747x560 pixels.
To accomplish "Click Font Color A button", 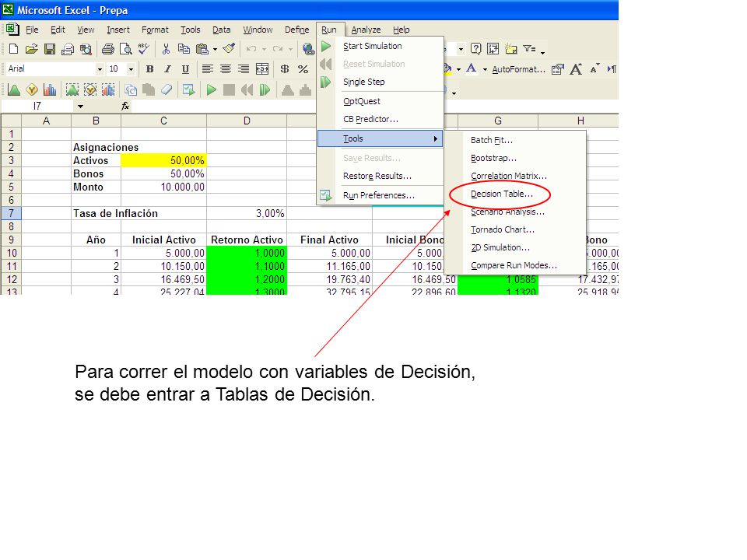I will pyautogui.click(x=472, y=69).
